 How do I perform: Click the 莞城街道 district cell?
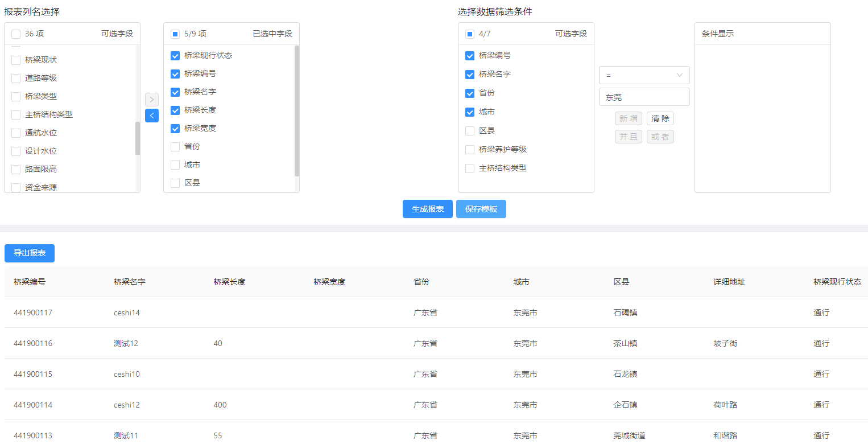[x=630, y=435]
